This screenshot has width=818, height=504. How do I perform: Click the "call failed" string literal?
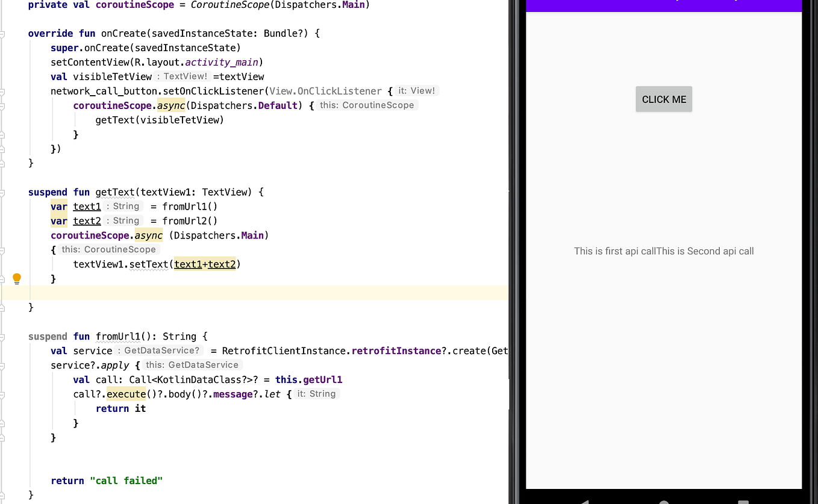(x=126, y=481)
